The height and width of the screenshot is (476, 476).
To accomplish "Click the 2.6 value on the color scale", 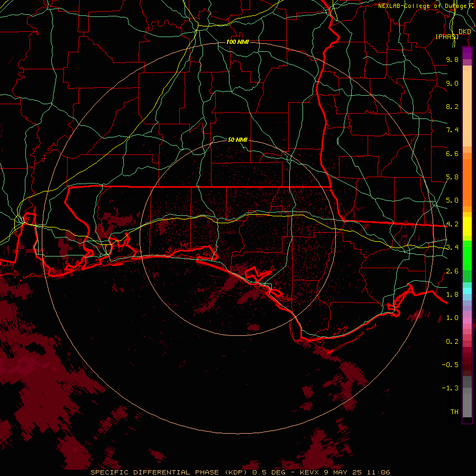I will (452, 271).
